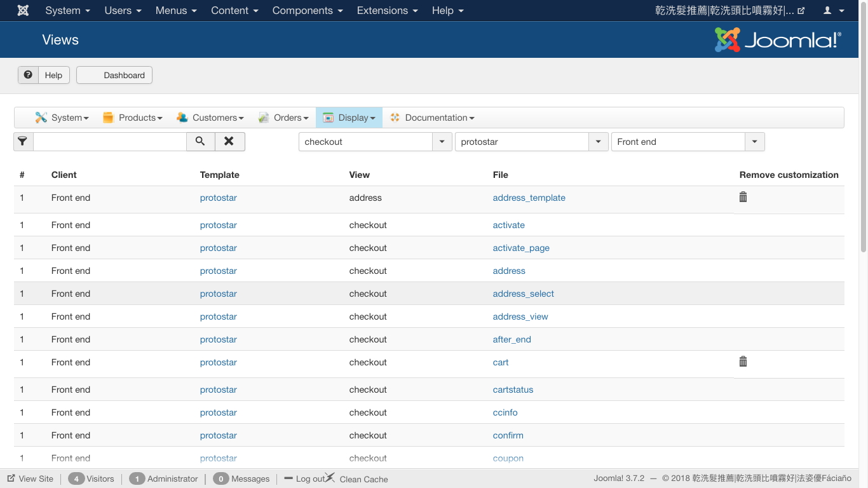Click the Messages count badge
The height and width of the screenshot is (488, 868).
(x=221, y=478)
